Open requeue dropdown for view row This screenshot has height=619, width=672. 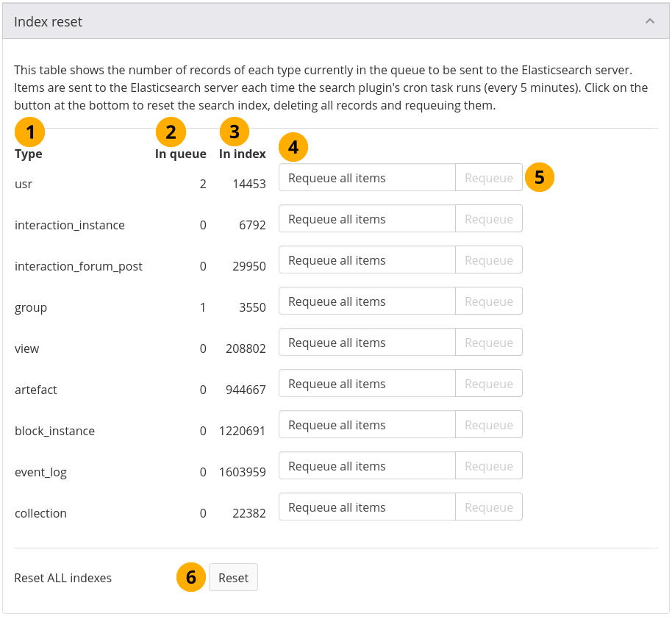367,343
